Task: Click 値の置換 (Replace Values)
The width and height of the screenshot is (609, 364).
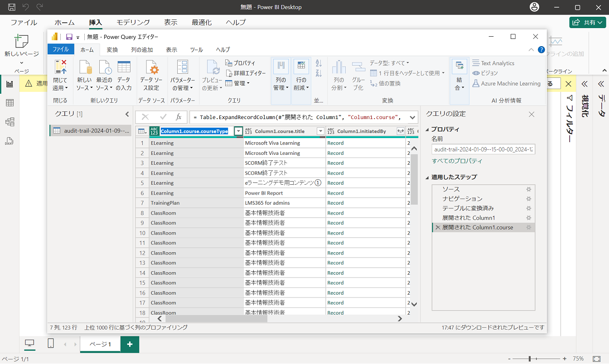Action: coord(385,83)
